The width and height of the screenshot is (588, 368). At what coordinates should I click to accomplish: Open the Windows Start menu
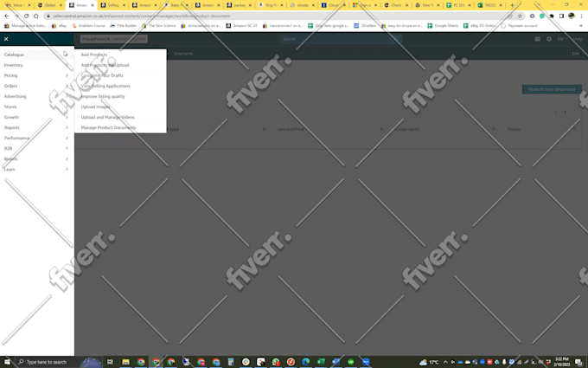[x=7, y=362]
